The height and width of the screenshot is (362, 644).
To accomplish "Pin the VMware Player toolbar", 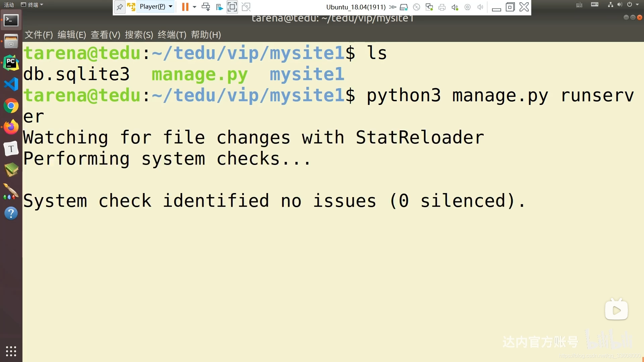I will [x=120, y=7].
